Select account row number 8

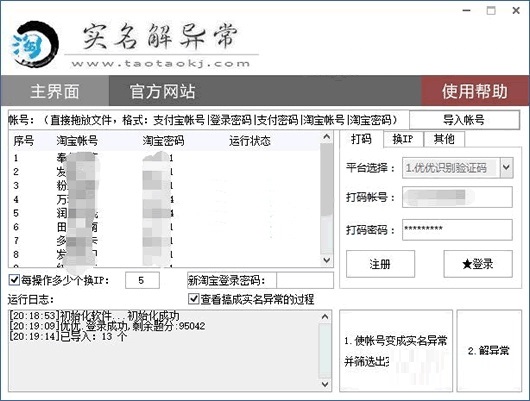(x=164, y=254)
